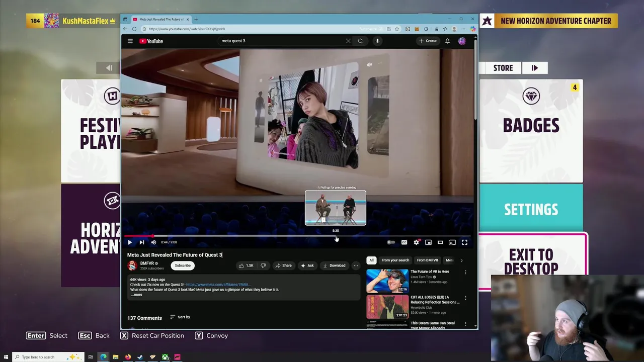Subscribe to the BMFVR channel
The height and width of the screenshot is (362, 644).
[183, 265]
